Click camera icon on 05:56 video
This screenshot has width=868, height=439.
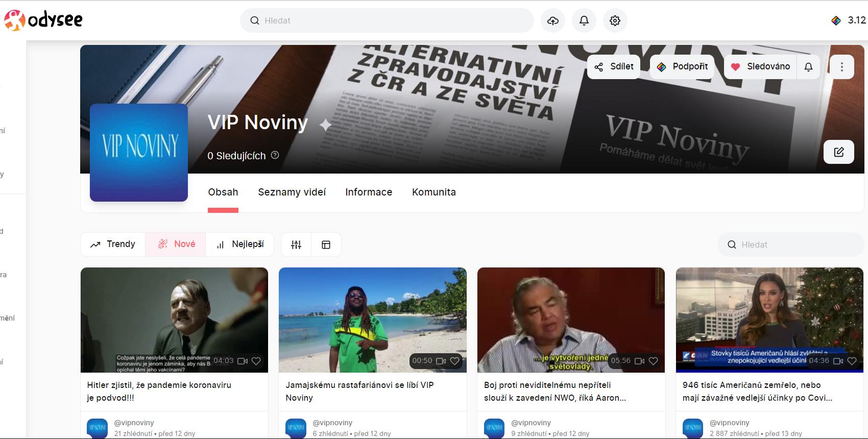point(639,361)
